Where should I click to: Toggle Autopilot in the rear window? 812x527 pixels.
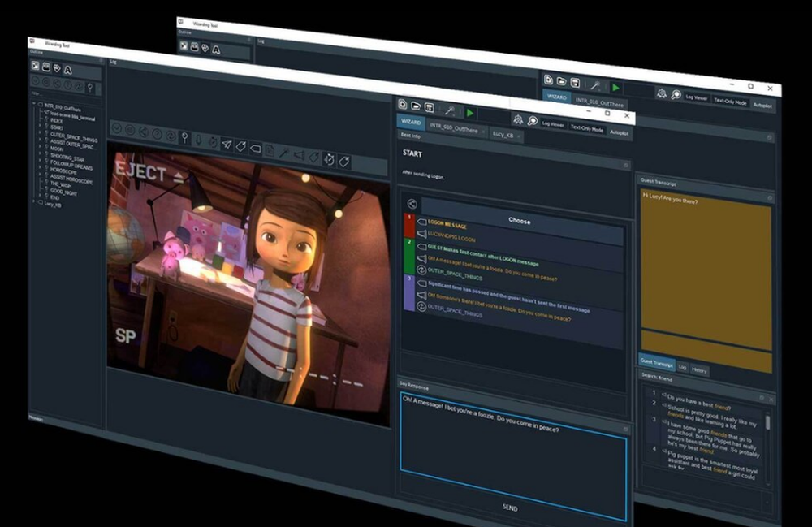[x=762, y=105]
